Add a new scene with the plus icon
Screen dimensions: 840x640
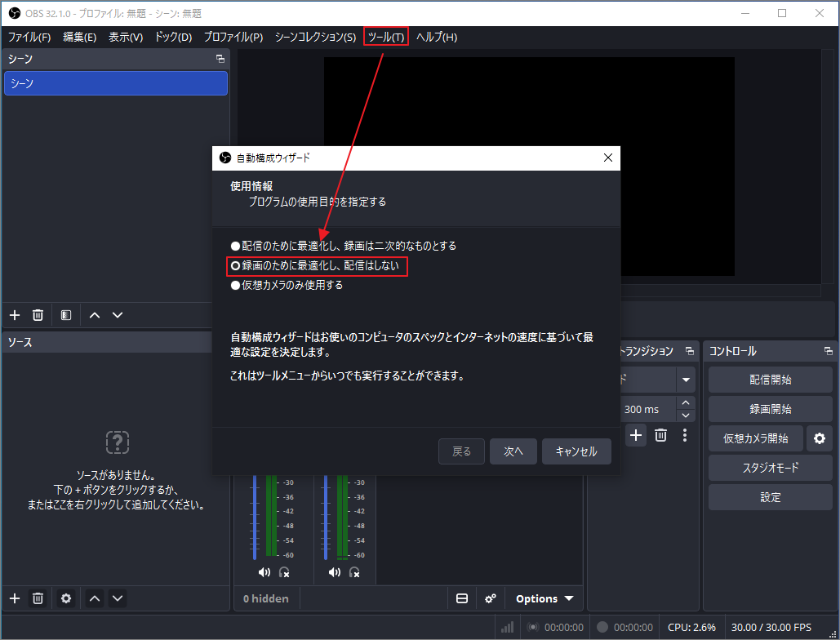[x=13, y=314]
